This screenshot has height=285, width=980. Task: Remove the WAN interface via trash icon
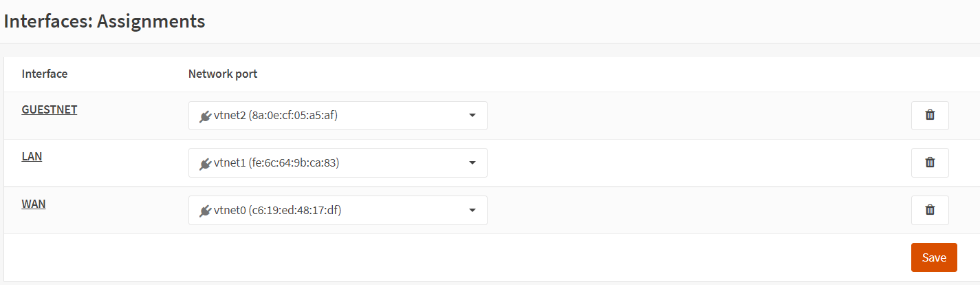[x=930, y=210]
